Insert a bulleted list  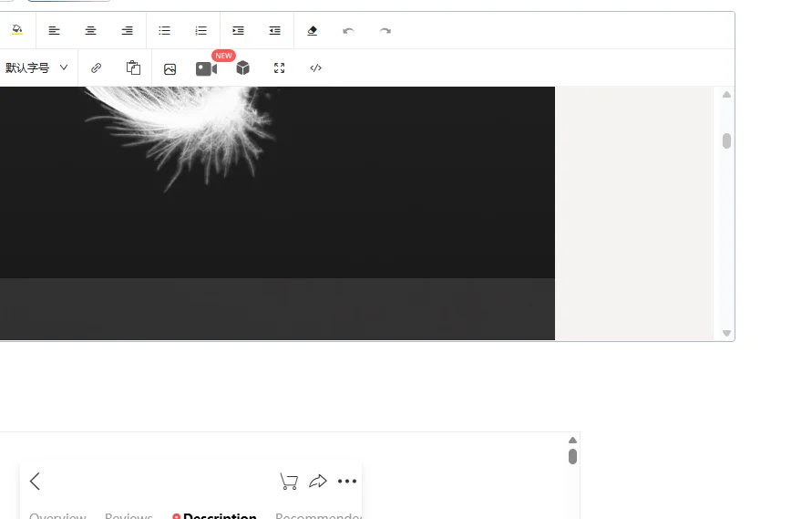point(164,31)
